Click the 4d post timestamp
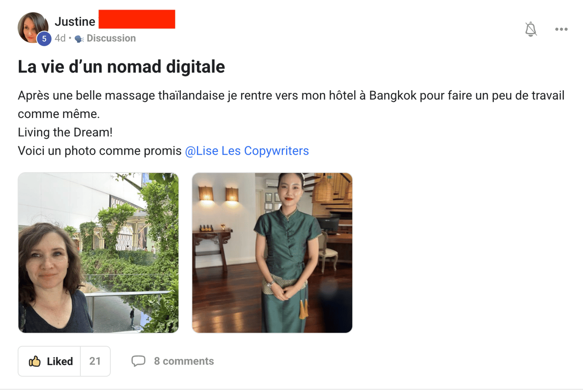The height and width of the screenshot is (392, 583). coord(60,38)
